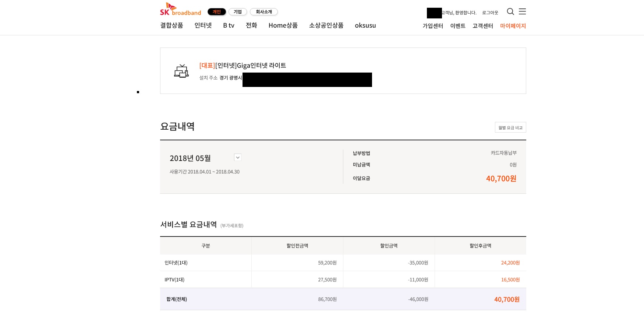The height and width of the screenshot is (326, 644).
Task: Open the hamburger menu icon
Action: click(522, 11)
